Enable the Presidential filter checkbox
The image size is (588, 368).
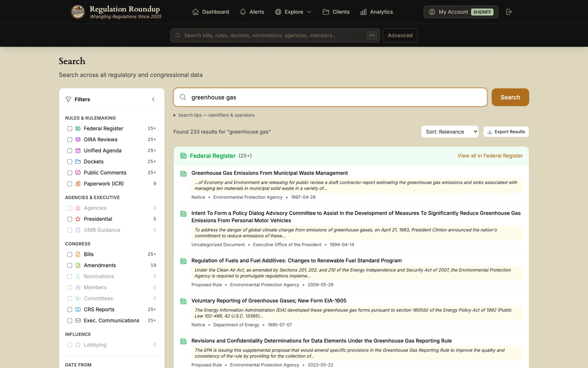(70, 219)
